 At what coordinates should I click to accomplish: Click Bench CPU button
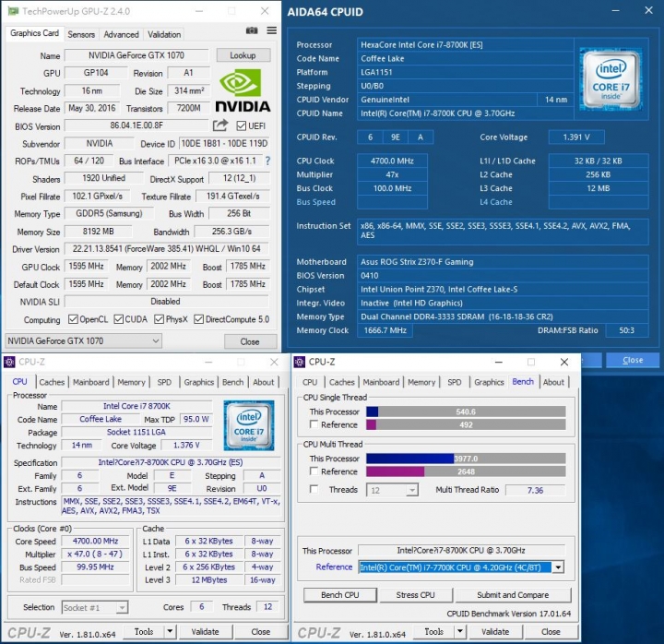(x=340, y=595)
